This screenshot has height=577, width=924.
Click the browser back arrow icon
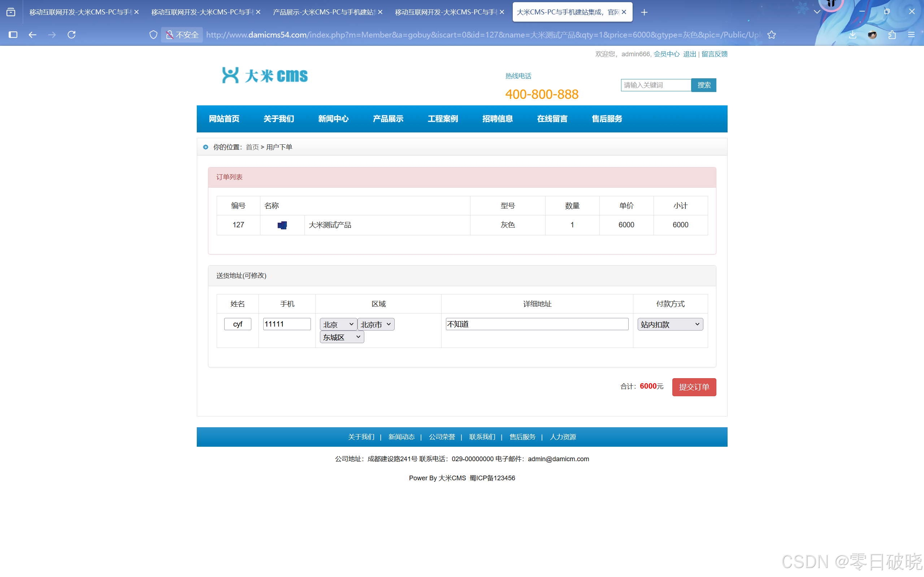pos(32,35)
